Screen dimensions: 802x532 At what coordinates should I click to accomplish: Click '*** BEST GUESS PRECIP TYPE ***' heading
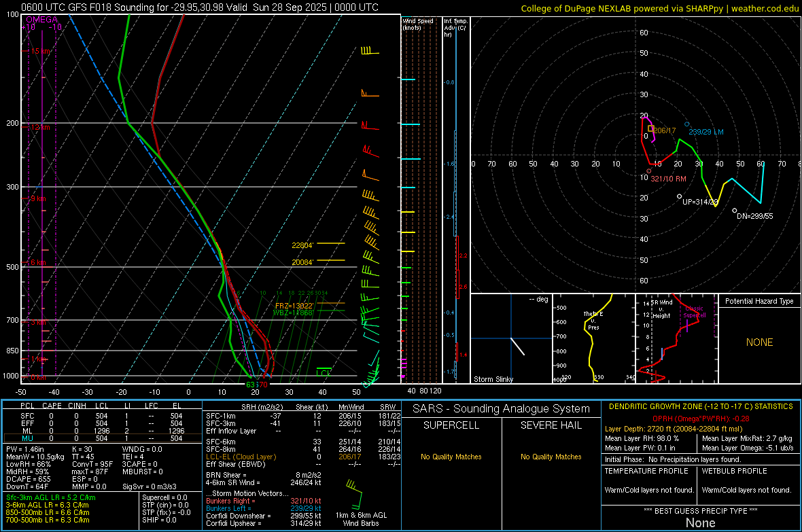tap(700, 510)
